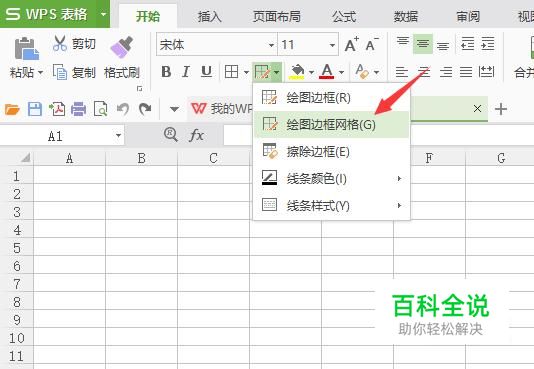Open the 审阅 tab
Screen dimensions: 534x369
point(468,16)
